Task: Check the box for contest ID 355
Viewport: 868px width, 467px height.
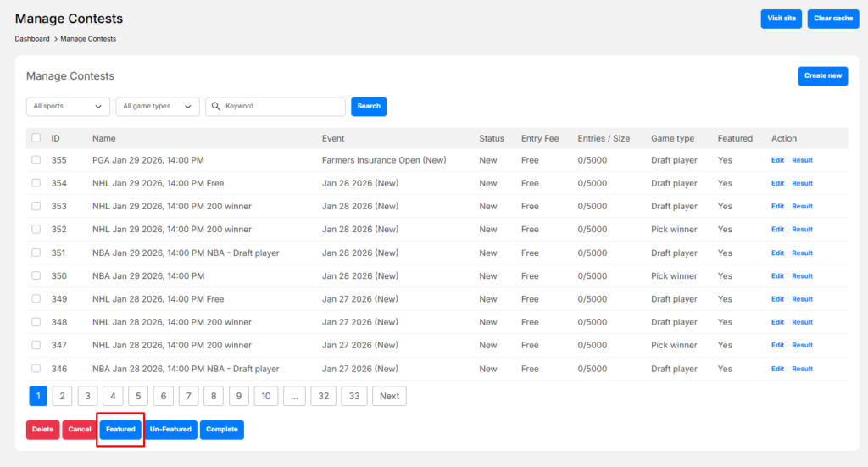Action: point(36,160)
